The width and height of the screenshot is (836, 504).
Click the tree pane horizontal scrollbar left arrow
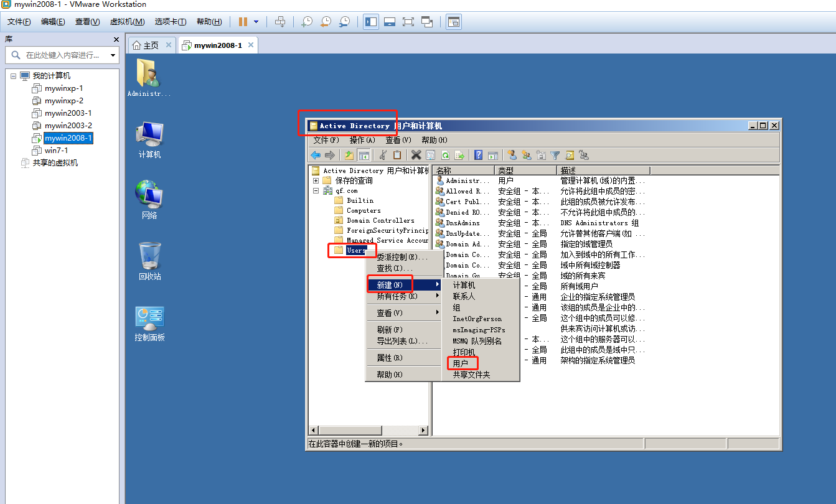pyautogui.click(x=314, y=430)
